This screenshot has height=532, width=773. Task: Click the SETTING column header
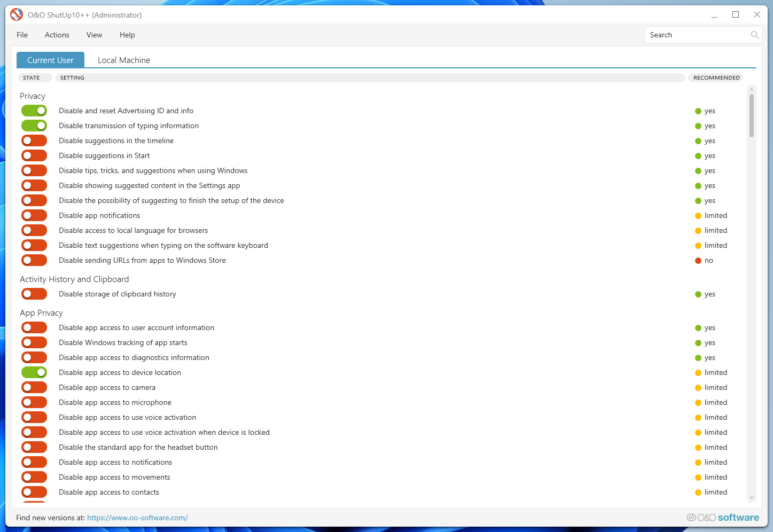[370, 77]
